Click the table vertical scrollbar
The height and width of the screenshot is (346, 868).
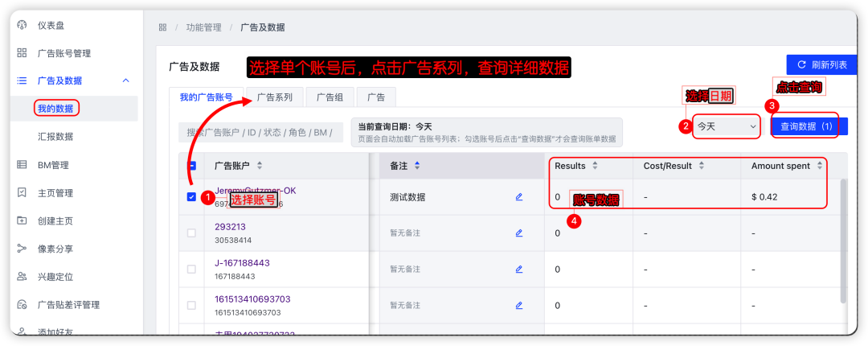click(x=843, y=241)
